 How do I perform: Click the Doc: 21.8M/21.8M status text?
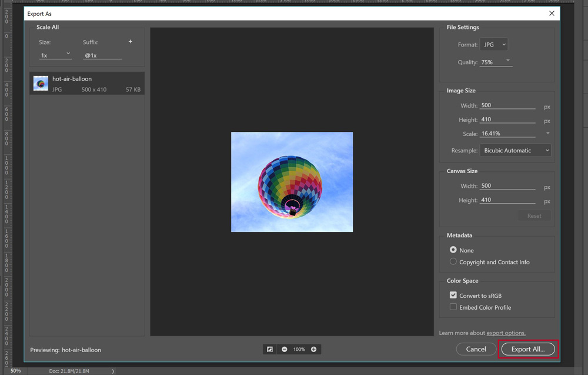click(69, 371)
